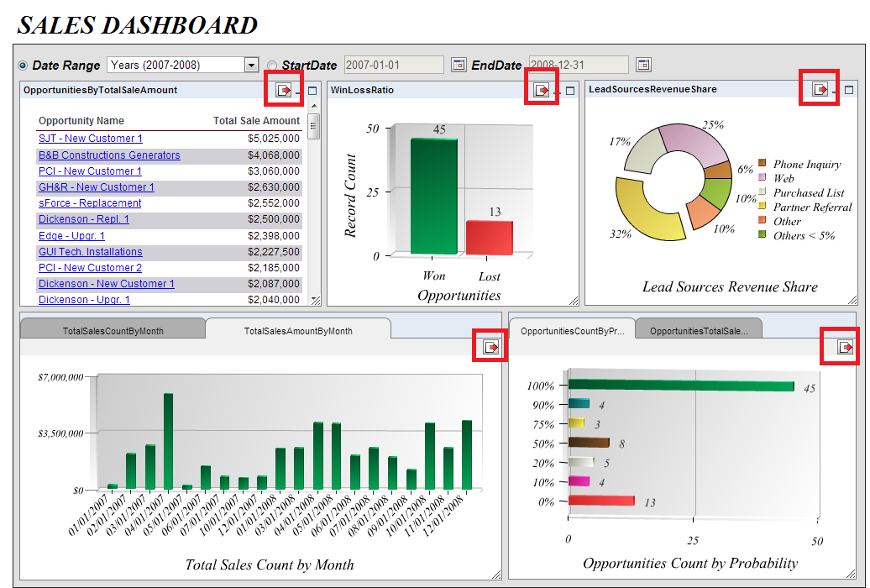Click export icon in OpportunitiesByTotalSaleAmount panel
The image size is (870, 588).
(x=284, y=90)
